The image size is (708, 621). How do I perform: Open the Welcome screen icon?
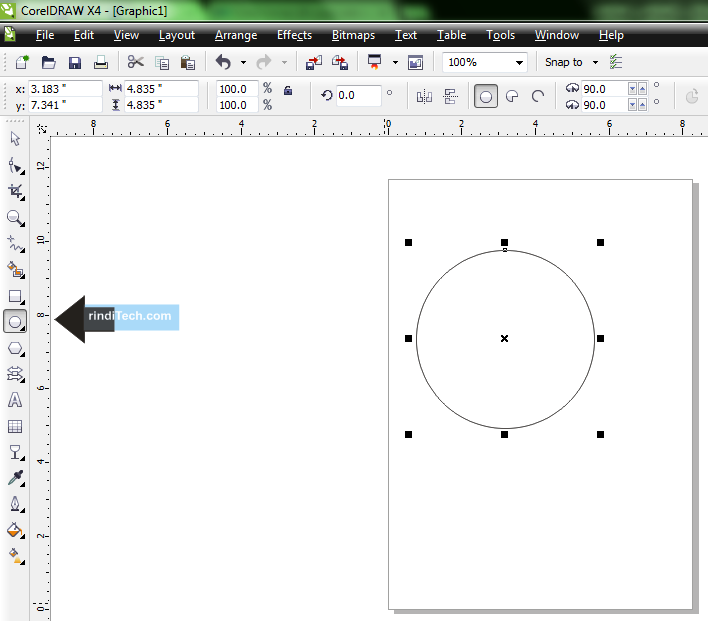415,62
